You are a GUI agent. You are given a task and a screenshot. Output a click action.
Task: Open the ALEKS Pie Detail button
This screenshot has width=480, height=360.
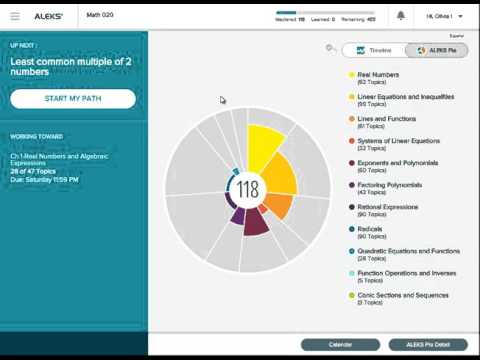point(428,344)
